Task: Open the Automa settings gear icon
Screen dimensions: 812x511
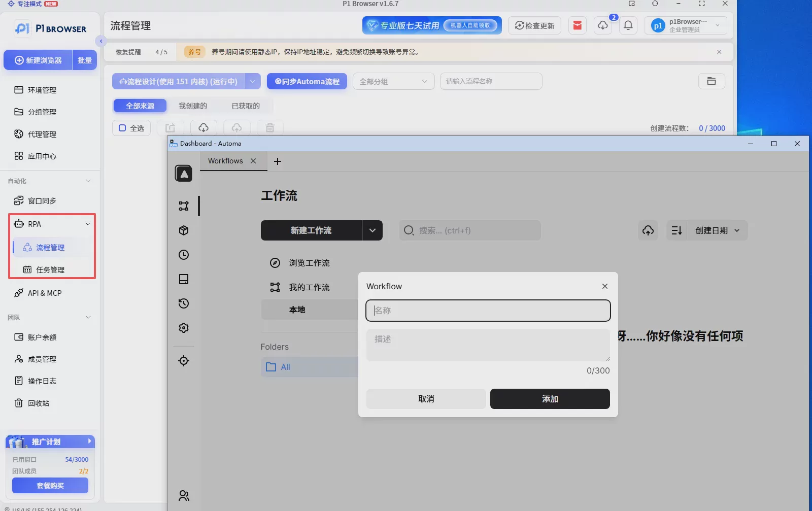Action: pyautogui.click(x=184, y=328)
